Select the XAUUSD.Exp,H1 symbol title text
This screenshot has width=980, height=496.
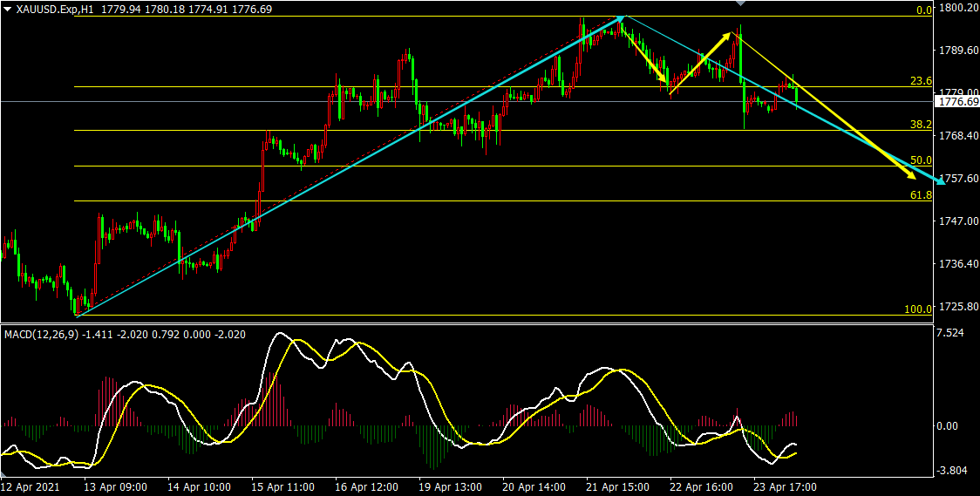click(x=52, y=8)
